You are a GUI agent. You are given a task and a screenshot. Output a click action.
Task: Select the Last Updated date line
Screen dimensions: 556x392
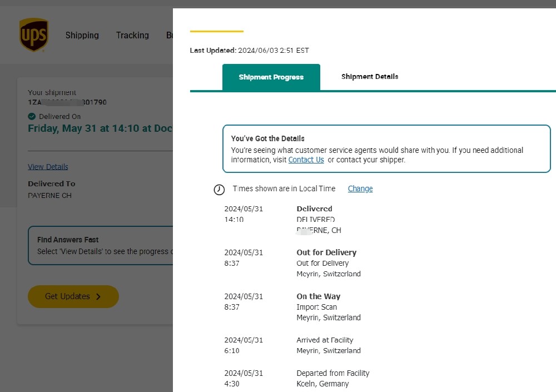[249, 51]
